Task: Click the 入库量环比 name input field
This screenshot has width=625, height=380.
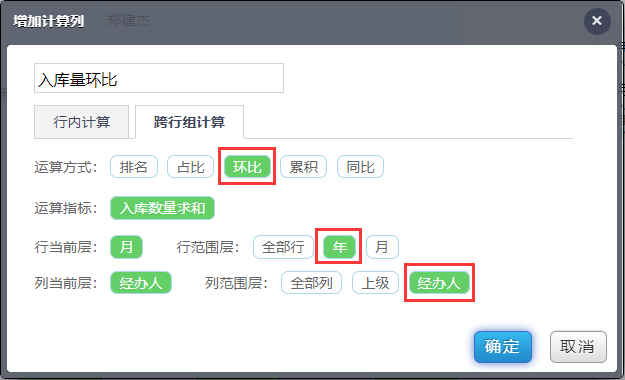Action: pos(159,78)
